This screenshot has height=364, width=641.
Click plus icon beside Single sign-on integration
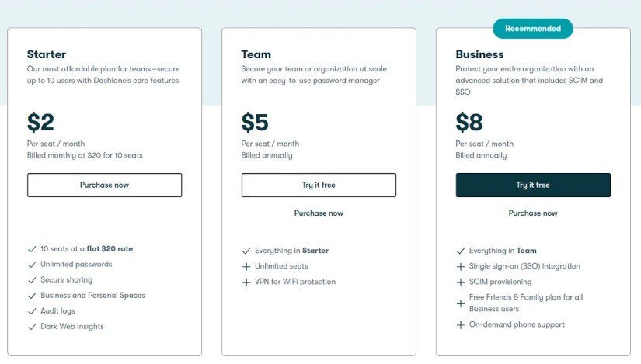click(x=461, y=266)
